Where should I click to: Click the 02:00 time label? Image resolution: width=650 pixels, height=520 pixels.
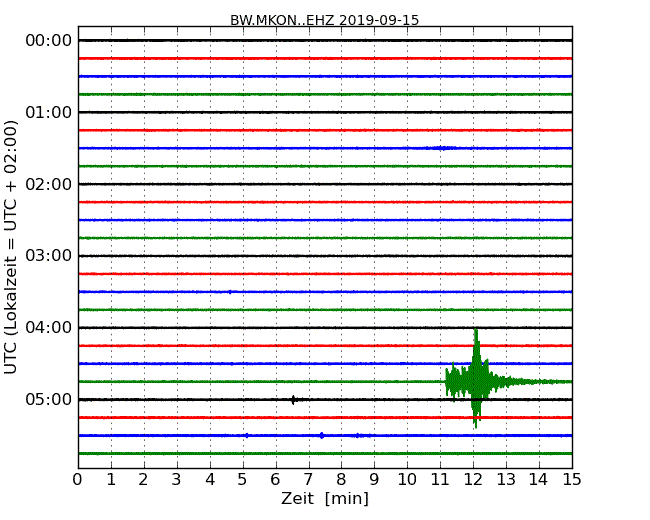(49, 184)
